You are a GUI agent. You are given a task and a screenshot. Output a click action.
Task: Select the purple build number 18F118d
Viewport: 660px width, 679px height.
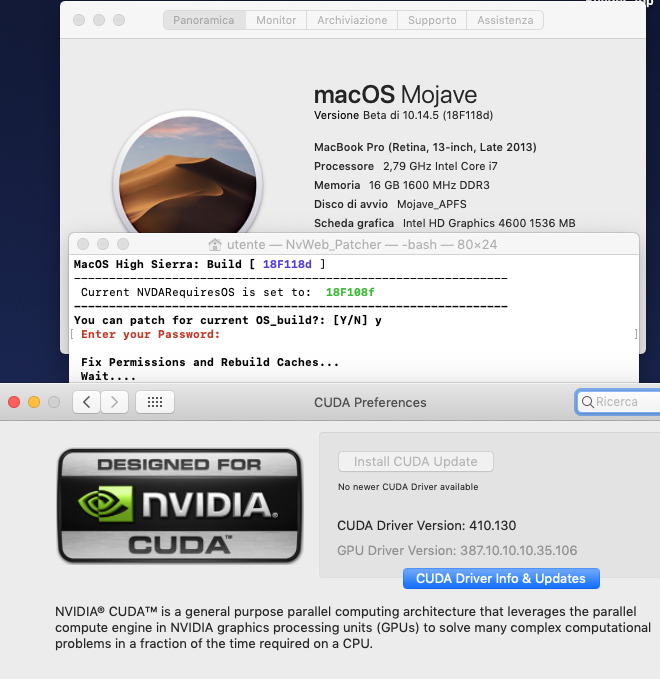pyautogui.click(x=287, y=264)
